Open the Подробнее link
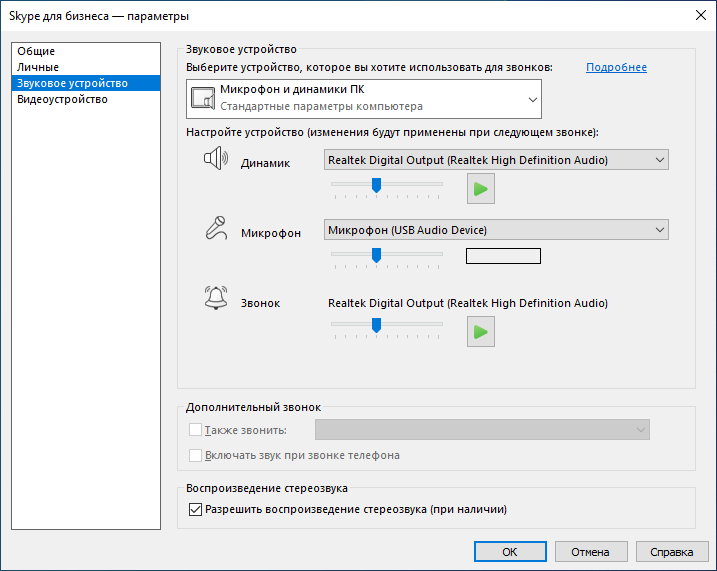Image resolution: width=717 pixels, height=571 pixels. point(616,67)
